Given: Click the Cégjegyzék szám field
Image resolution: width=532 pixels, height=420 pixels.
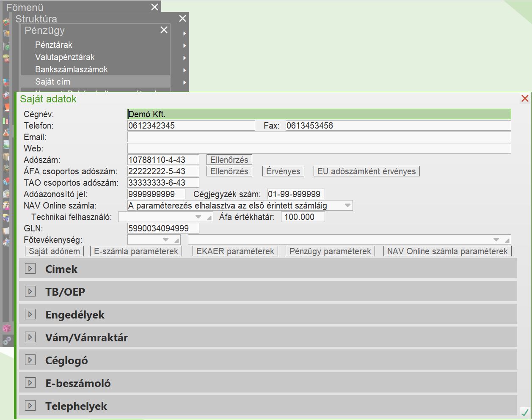Looking at the screenshot, I should click(x=296, y=194).
